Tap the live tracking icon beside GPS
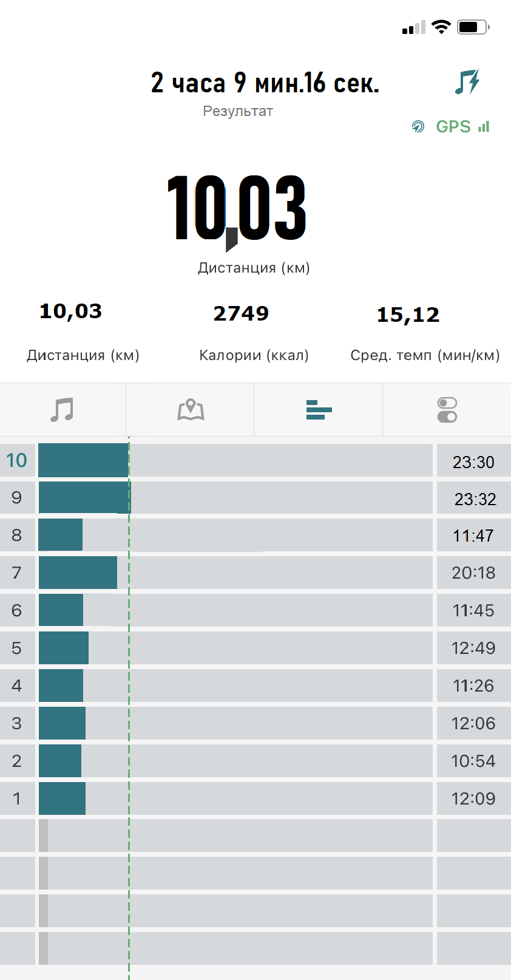 (x=418, y=126)
